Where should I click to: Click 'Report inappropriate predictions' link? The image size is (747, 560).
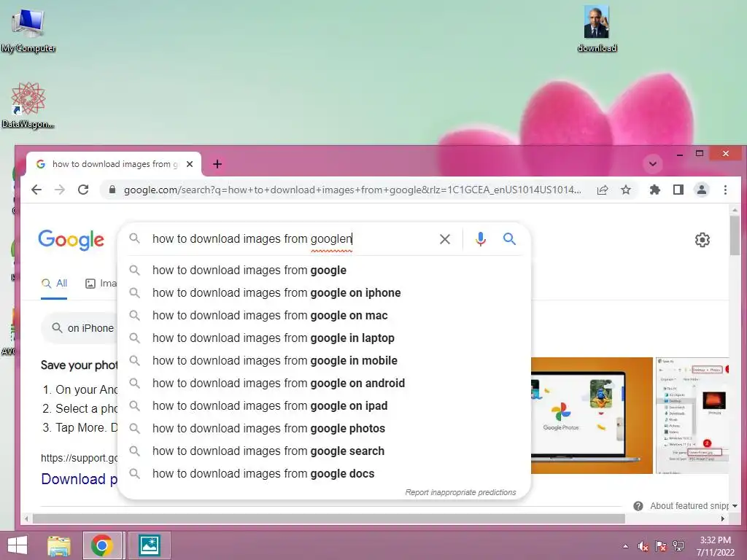[460, 492]
